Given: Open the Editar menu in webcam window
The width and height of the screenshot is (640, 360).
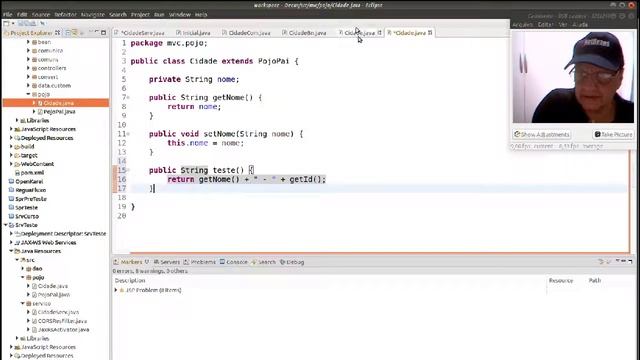Looking at the screenshot, I should coord(545,24).
